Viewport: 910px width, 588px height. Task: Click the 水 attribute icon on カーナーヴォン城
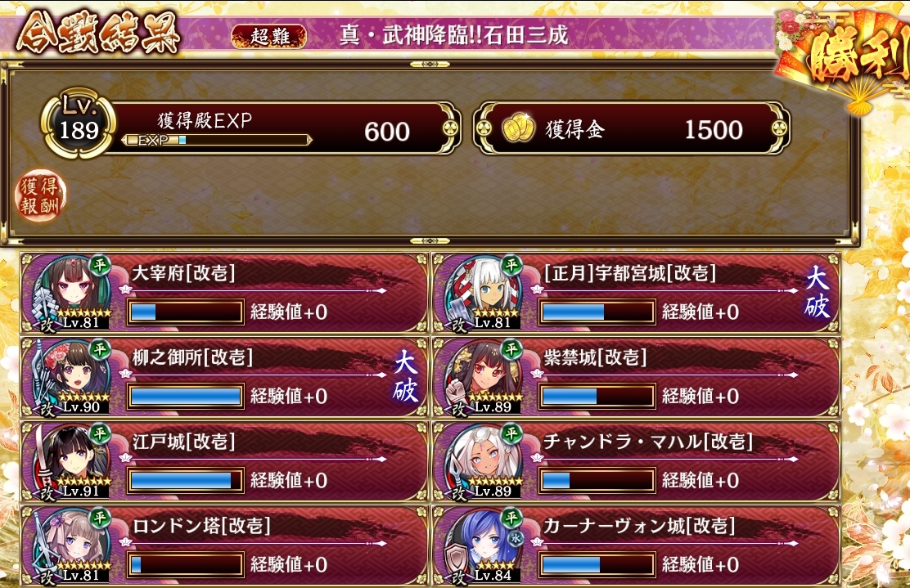516,538
